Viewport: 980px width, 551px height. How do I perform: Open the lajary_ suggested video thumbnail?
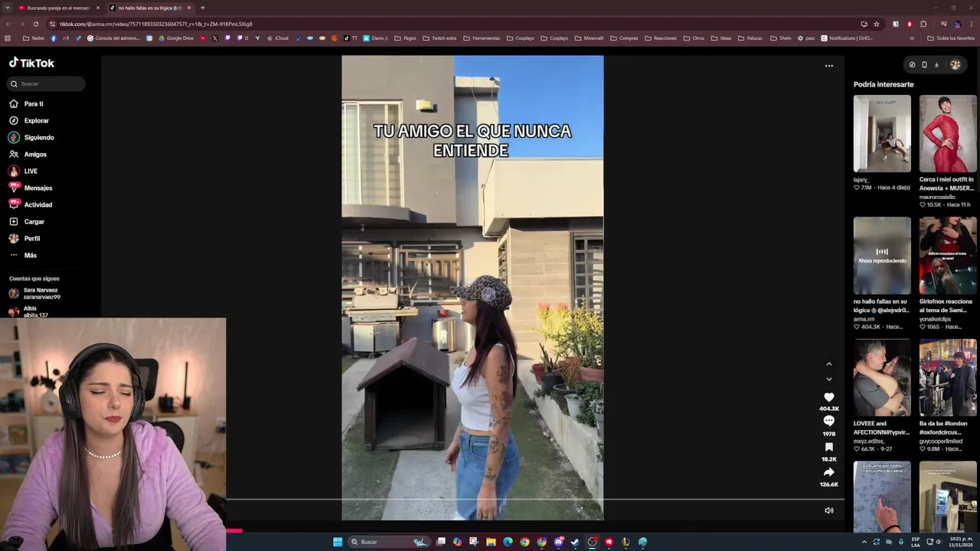click(882, 133)
